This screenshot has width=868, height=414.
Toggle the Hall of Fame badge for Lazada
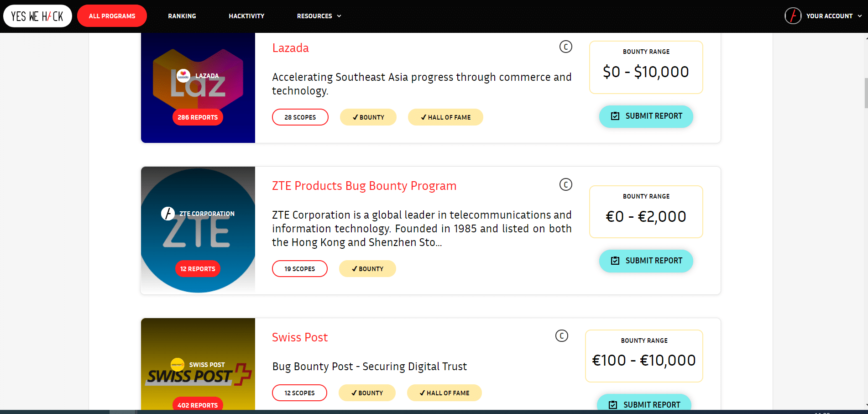click(445, 117)
